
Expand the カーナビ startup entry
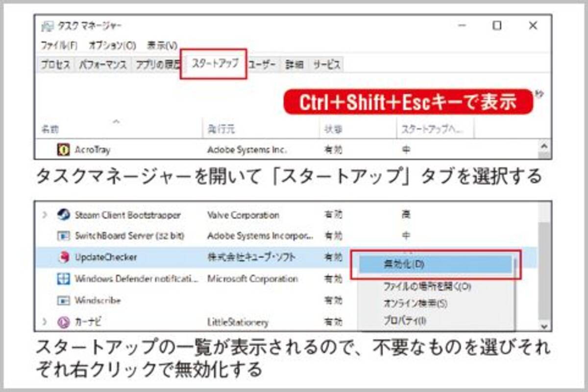(x=45, y=322)
